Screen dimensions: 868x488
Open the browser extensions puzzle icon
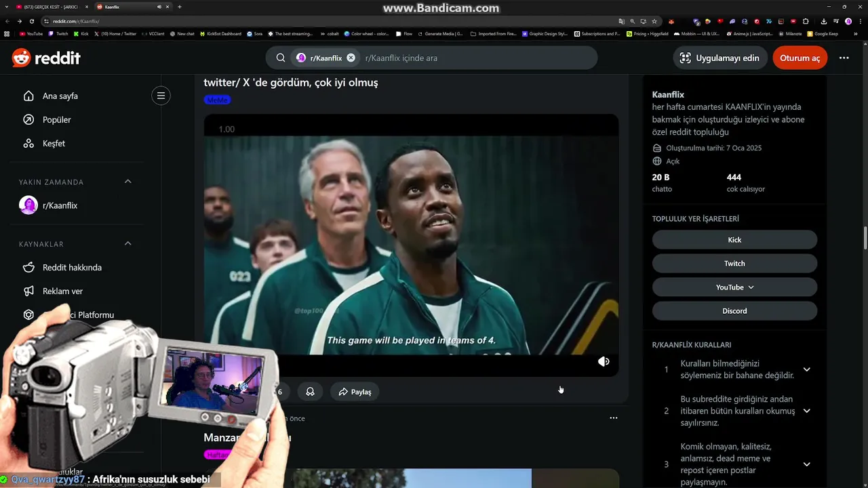pos(806,21)
